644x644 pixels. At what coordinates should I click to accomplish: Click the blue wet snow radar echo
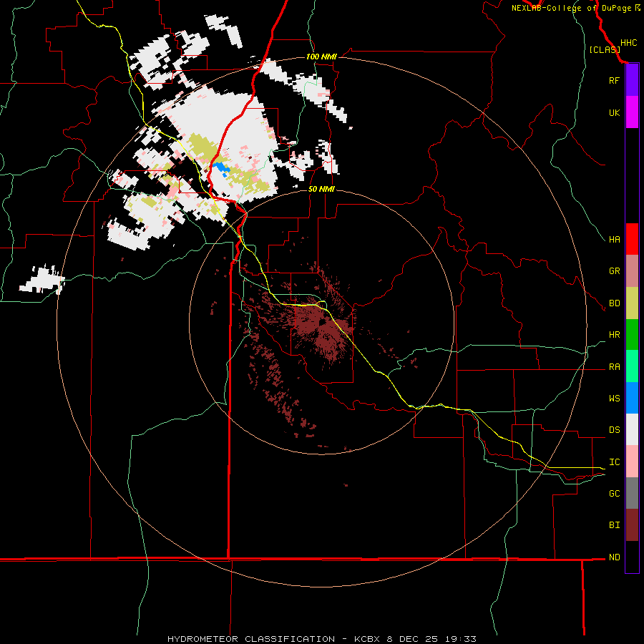pos(220,168)
